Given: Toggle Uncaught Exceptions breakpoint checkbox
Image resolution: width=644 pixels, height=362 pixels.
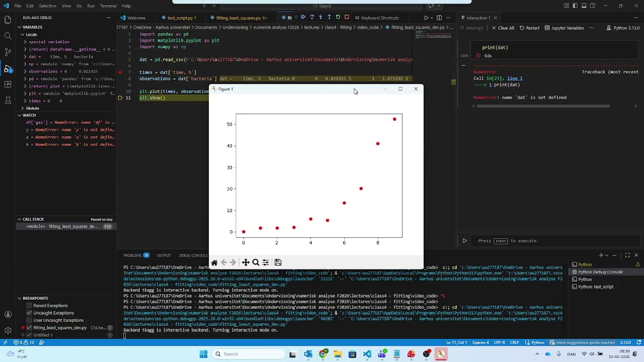Looking at the screenshot, I should [29, 313].
